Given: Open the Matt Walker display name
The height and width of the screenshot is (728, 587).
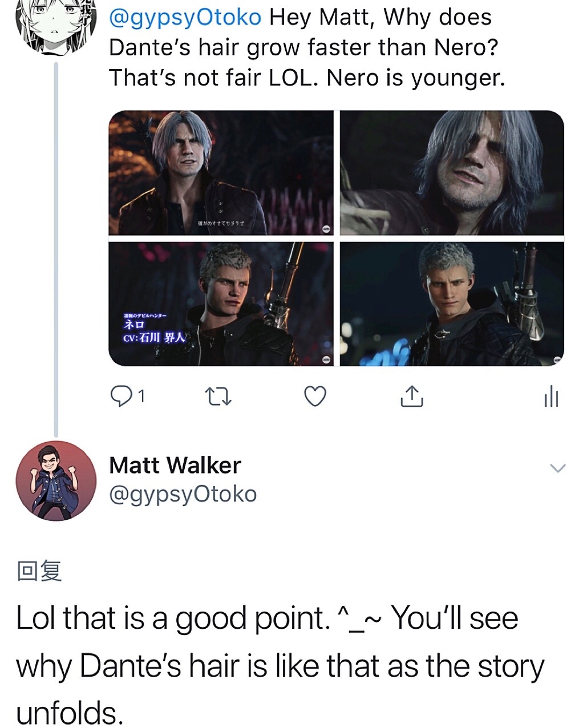Looking at the screenshot, I should (x=175, y=465).
